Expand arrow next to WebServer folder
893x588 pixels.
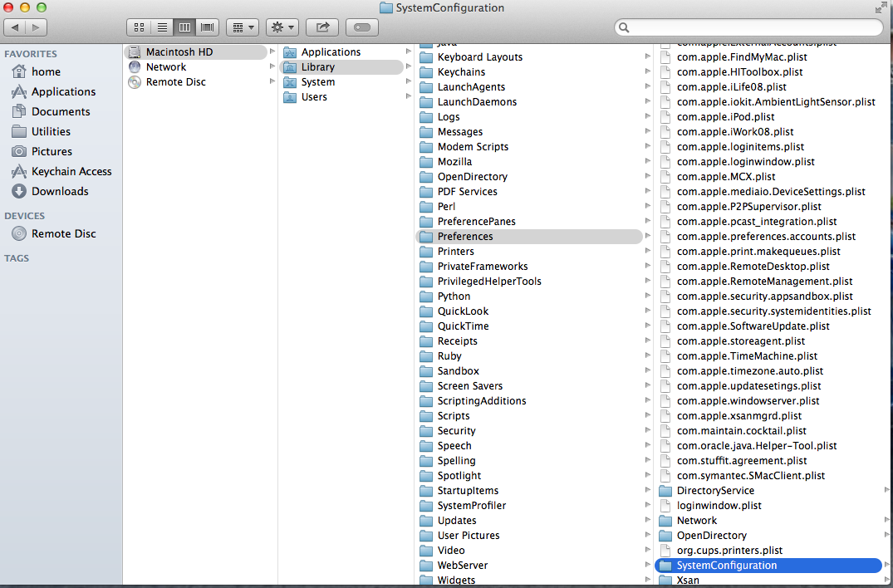coord(648,565)
